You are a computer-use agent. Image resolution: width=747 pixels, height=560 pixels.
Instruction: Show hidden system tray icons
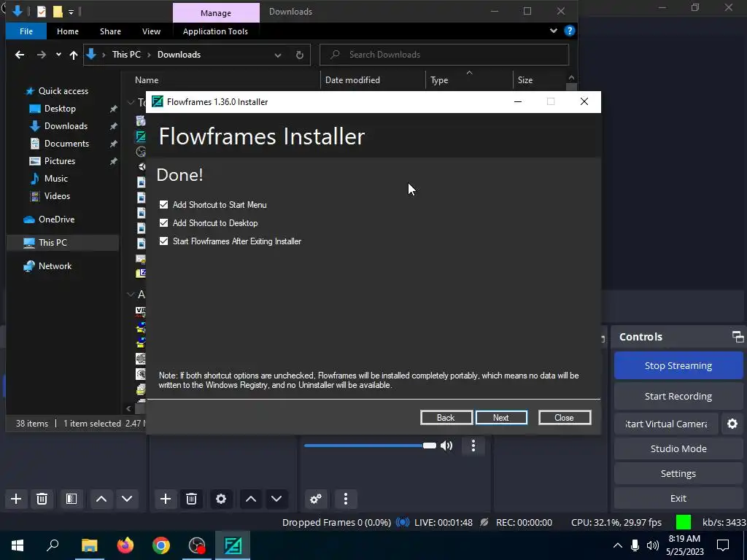pos(617,545)
